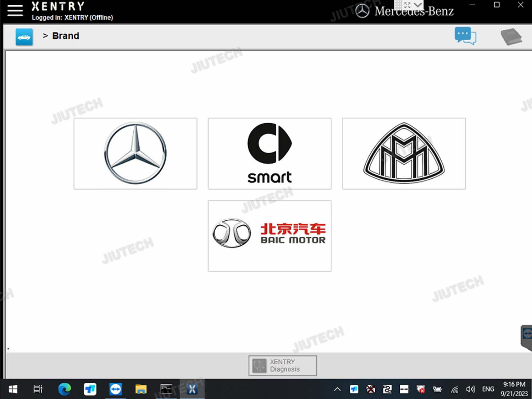Open TeamViewer from the taskbar

pyautogui.click(x=115, y=389)
